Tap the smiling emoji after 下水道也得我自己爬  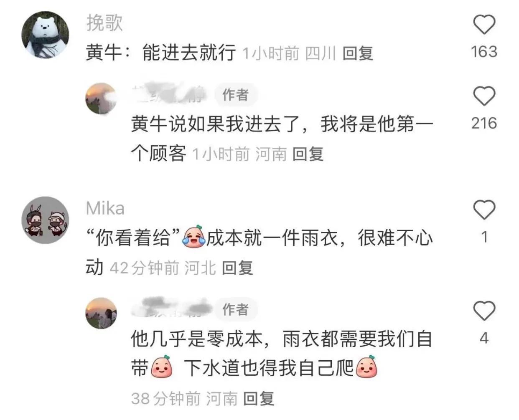tap(366, 367)
